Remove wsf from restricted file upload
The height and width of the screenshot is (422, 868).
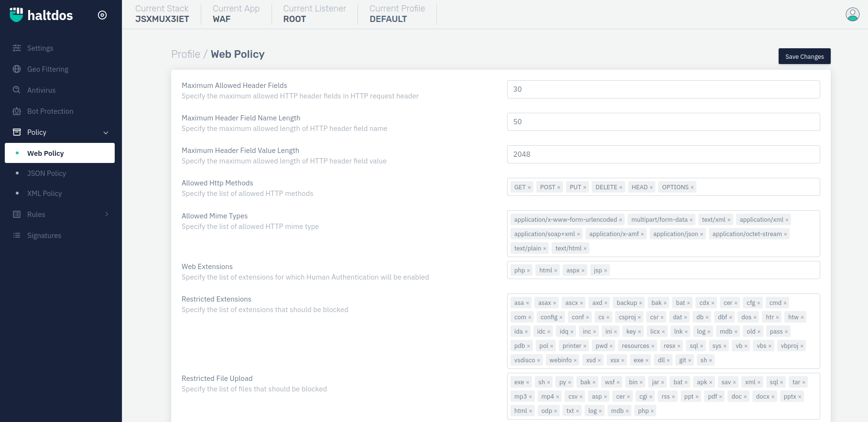point(618,382)
